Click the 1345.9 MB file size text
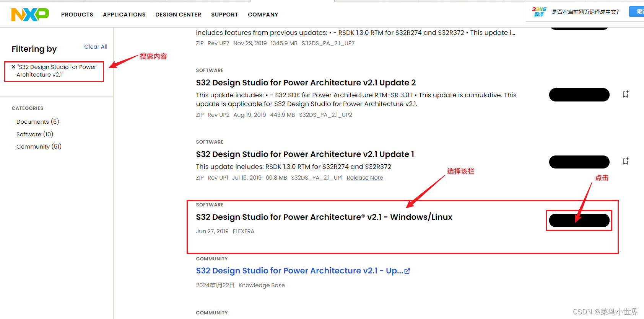The width and height of the screenshot is (644, 319). 284,43
